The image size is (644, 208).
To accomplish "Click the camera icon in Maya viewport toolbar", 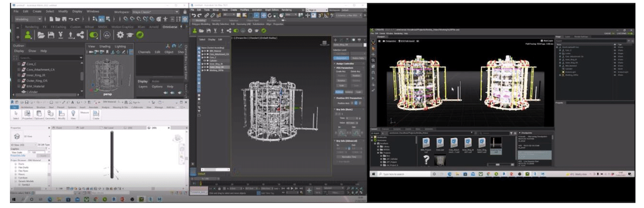I will point(91,51).
